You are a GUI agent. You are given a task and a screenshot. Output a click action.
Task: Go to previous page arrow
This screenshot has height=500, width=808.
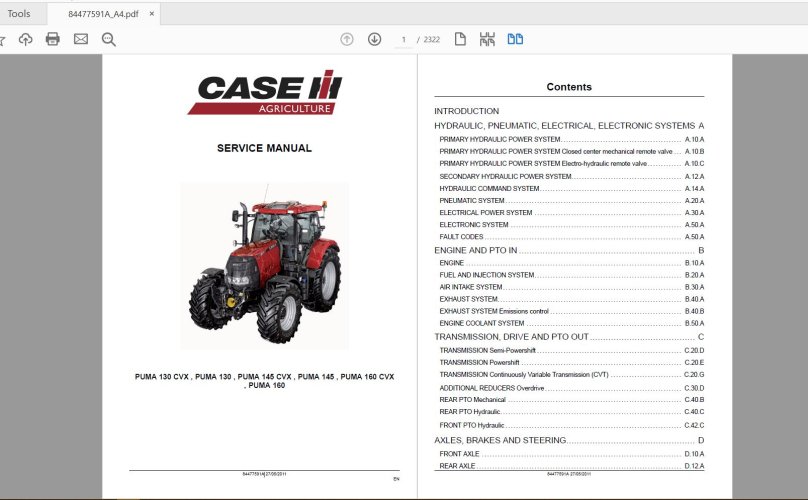(347, 39)
